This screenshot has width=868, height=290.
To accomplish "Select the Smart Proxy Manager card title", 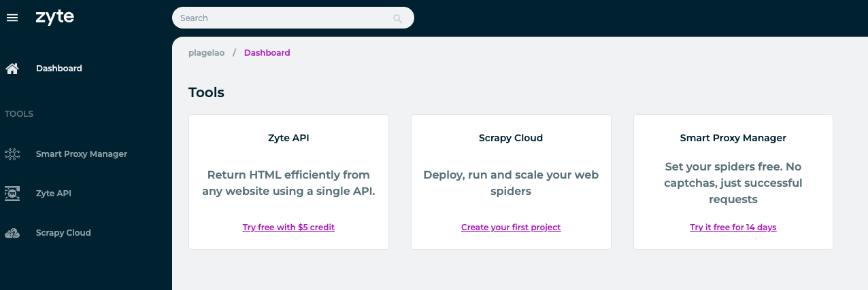I will [x=733, y=138].
